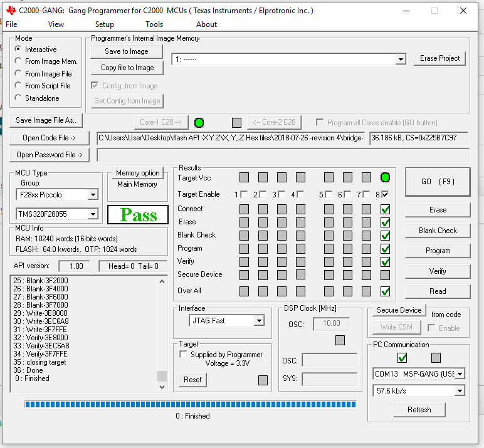
Task: Click the Program result checkmark for target 8
Action: click(x=385, y=249)
